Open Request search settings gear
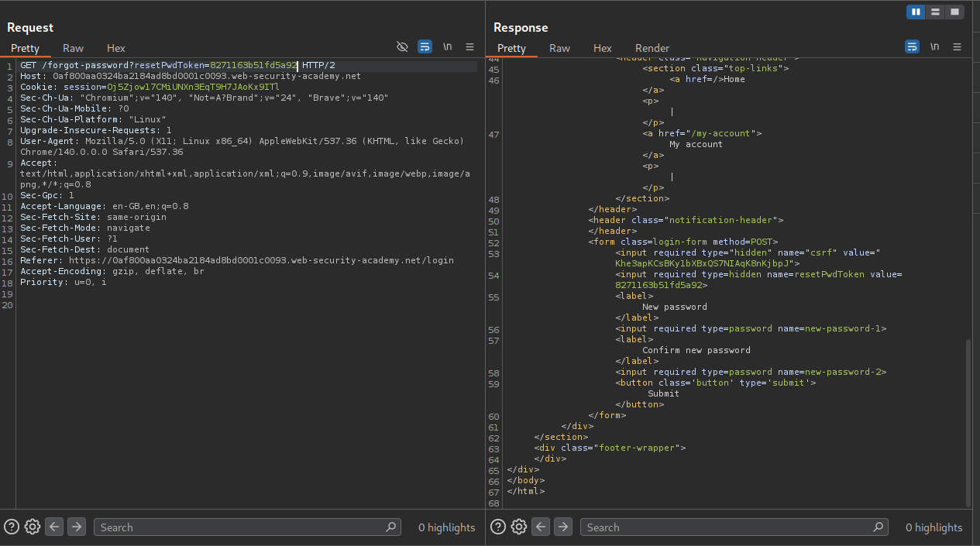The height and width of the screenshot is (546, 980). point(33,527)
